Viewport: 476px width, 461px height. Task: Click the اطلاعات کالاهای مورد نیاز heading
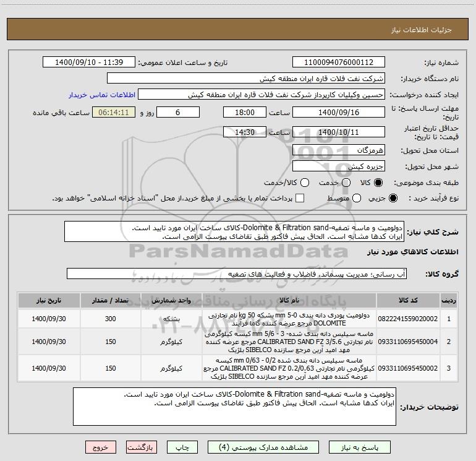click(412, 252)
